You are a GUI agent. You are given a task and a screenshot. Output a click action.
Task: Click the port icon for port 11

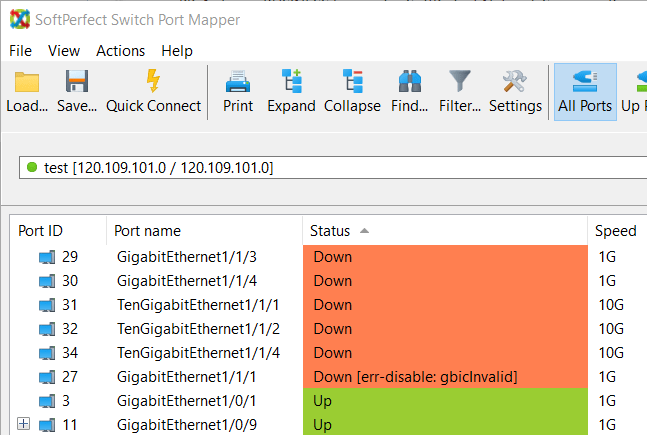coord(47,425)
